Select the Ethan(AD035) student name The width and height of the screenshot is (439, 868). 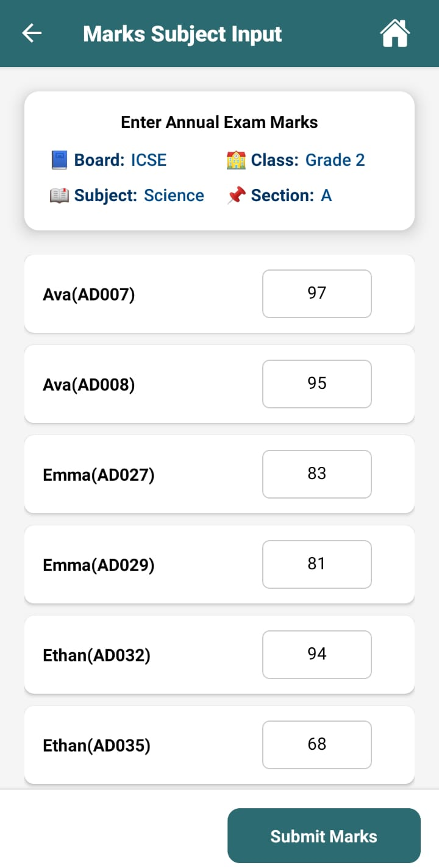pos(96,745)
